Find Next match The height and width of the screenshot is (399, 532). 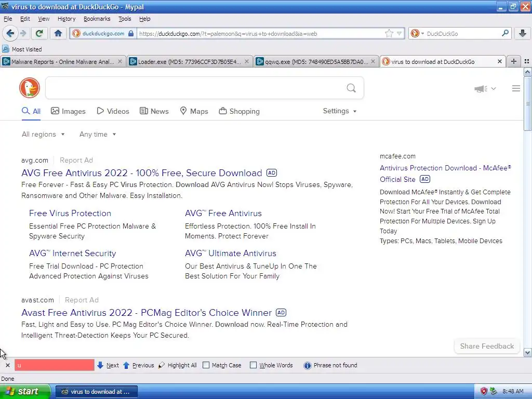pyautogui.click(x=108, y=365)
